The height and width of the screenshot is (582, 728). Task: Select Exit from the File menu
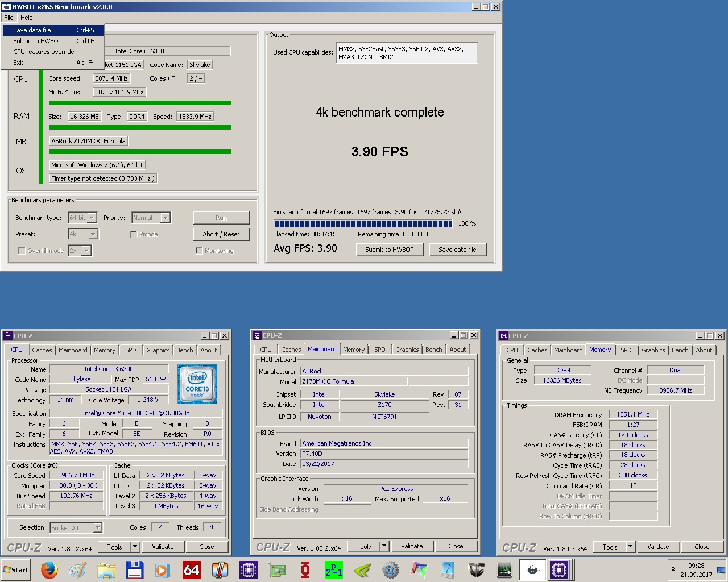(x=53, y=63)
